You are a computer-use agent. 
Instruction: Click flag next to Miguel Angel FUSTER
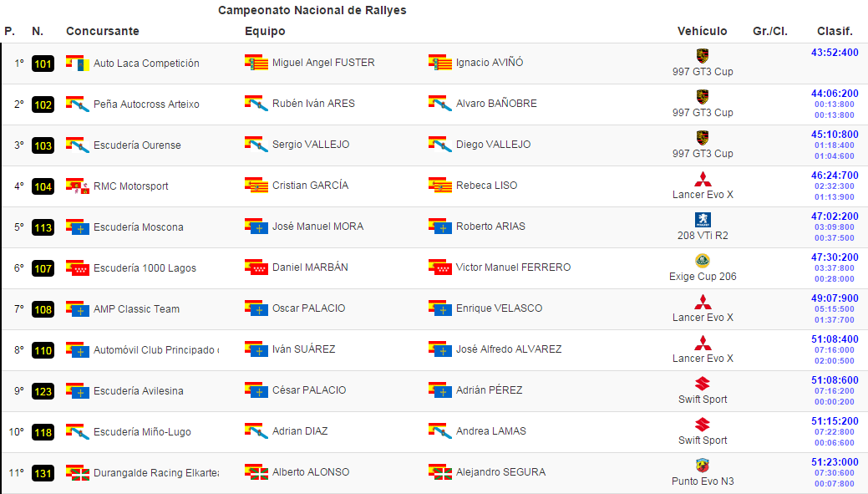(256, 63)
